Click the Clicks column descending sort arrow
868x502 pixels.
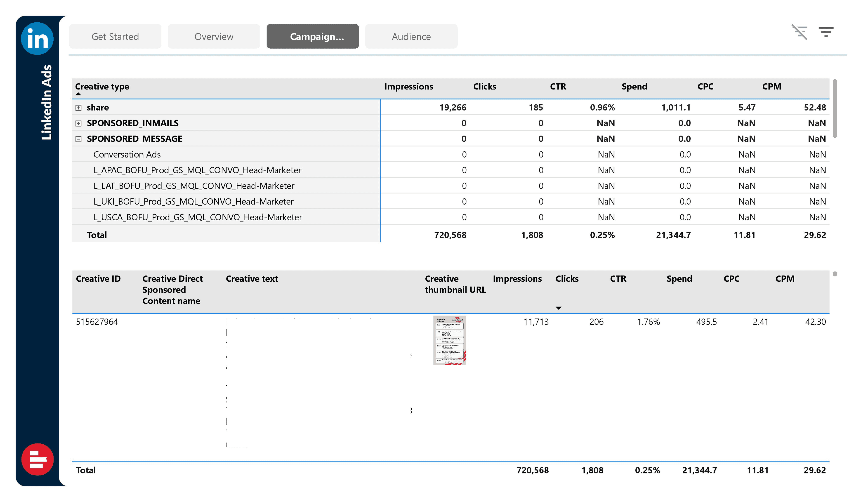pos(558,308)
